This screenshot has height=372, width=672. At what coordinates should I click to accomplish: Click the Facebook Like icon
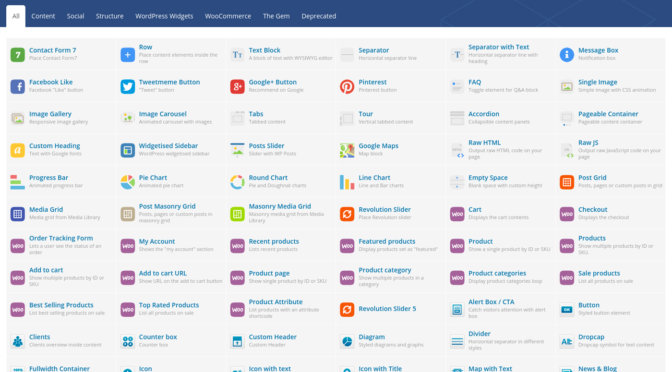[18, 87]
